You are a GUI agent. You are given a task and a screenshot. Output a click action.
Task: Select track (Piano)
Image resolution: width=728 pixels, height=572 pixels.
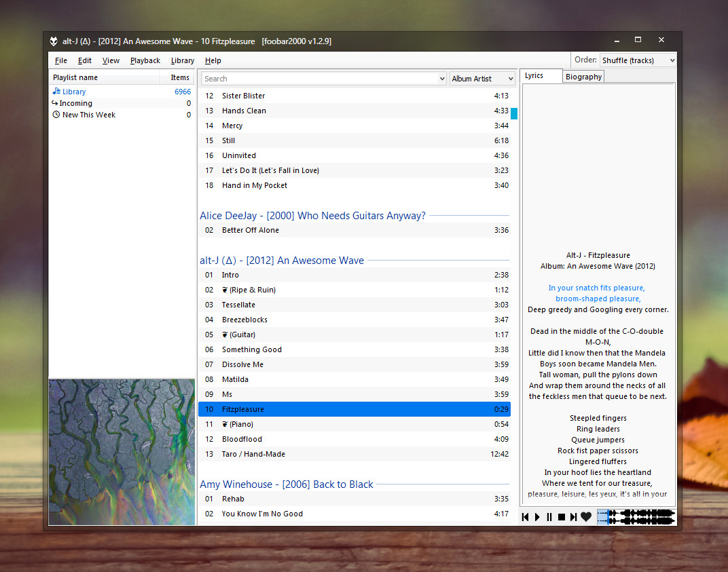354,424
